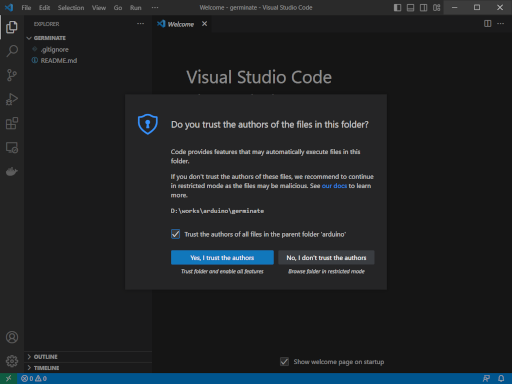Image resolution: width=512 pixels, height=384 pixels.
Task: Open the Source Control view icon
Action: (x=12, y=75)
